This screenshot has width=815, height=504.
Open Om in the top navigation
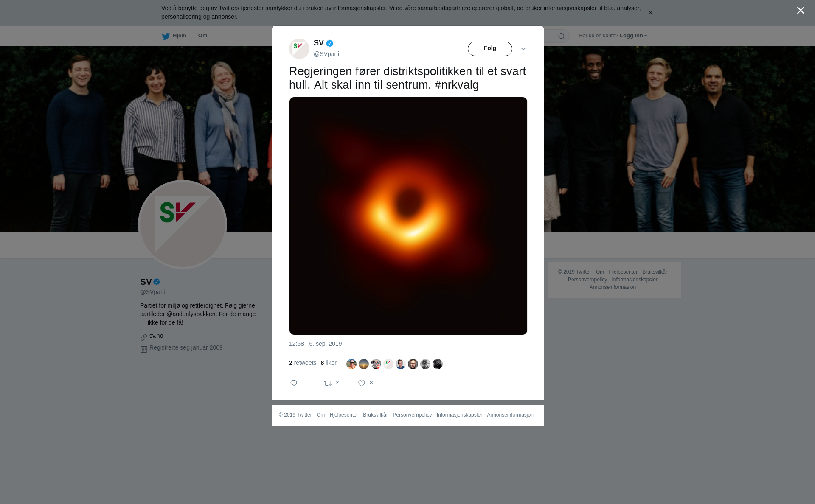[202, 36]
